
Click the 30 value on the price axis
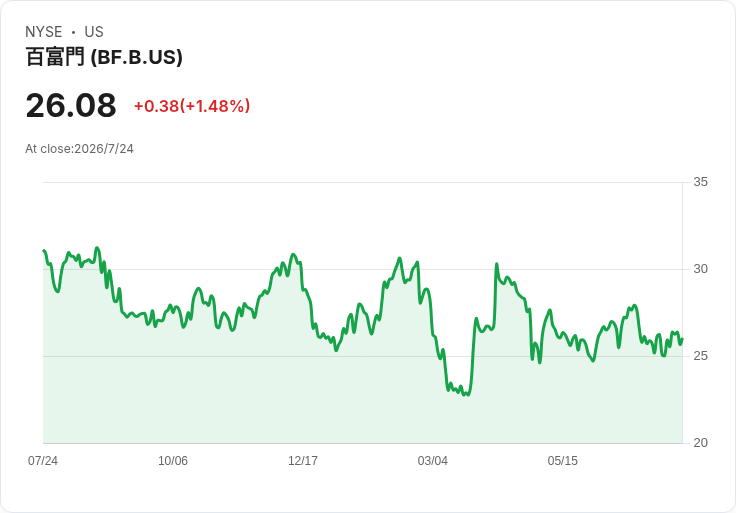coord(700,269)
